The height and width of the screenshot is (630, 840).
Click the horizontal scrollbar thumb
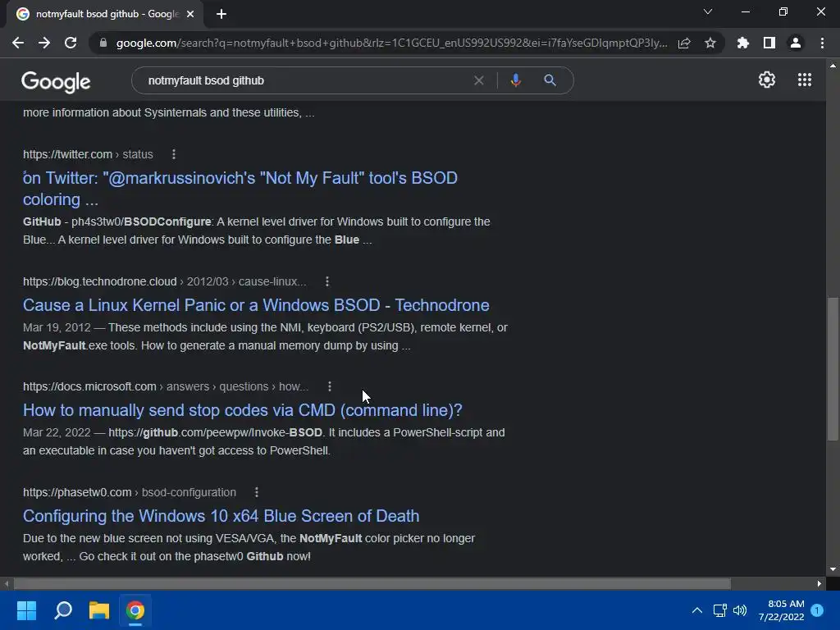[372, 583]
